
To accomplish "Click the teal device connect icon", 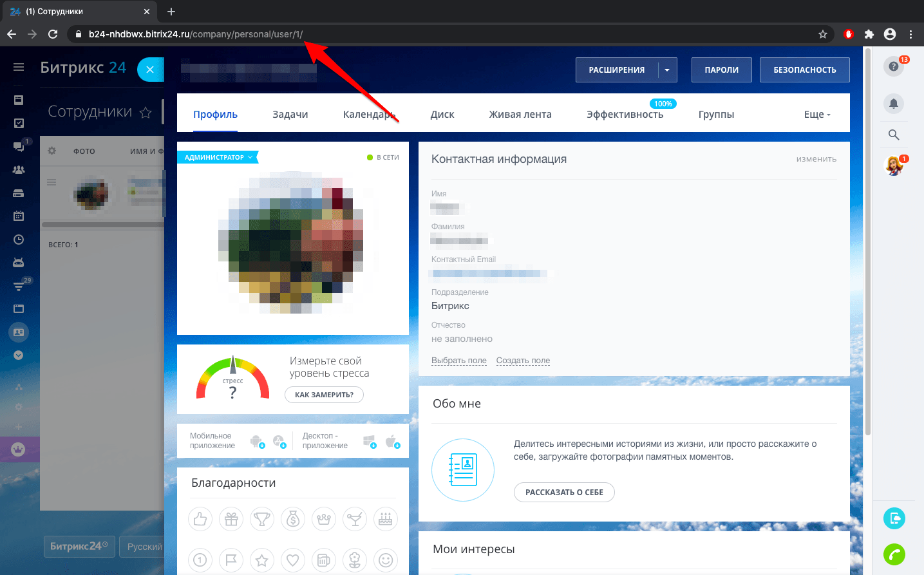I will coord(894,518).
